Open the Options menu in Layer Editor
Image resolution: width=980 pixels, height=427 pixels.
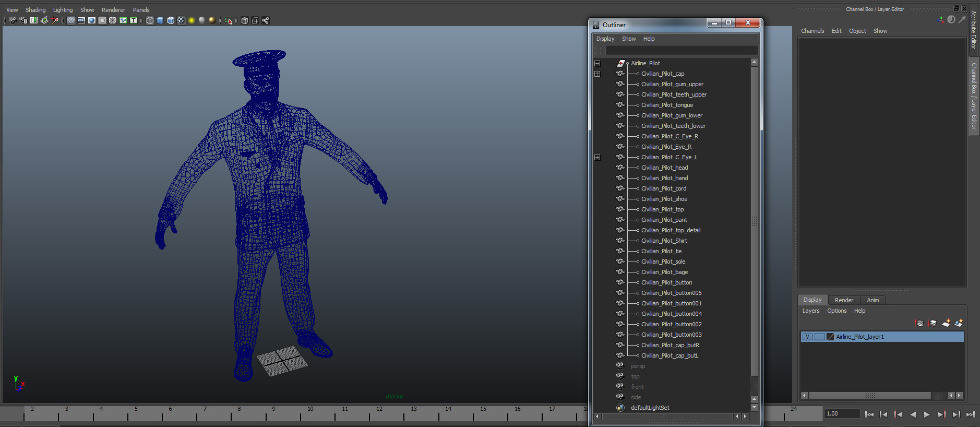(836, 311)
